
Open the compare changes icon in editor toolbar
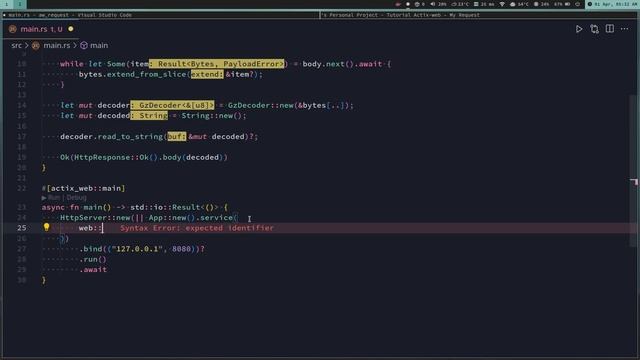594,29
